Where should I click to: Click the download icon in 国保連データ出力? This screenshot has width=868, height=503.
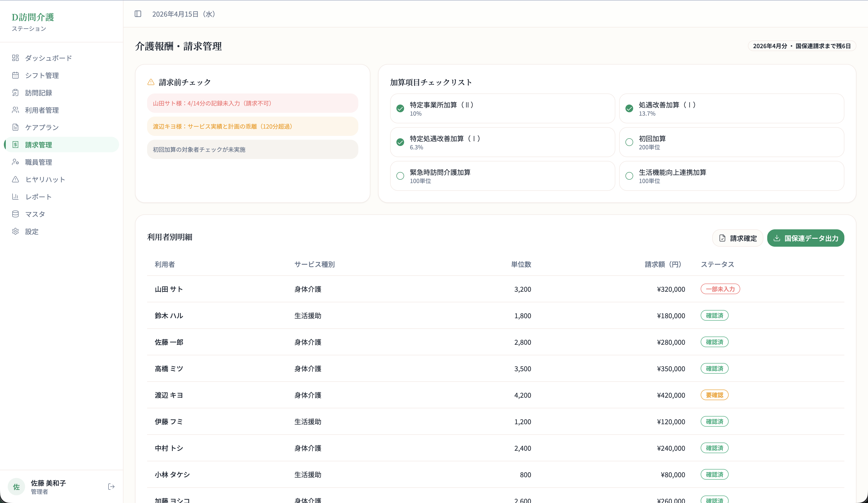777,238
